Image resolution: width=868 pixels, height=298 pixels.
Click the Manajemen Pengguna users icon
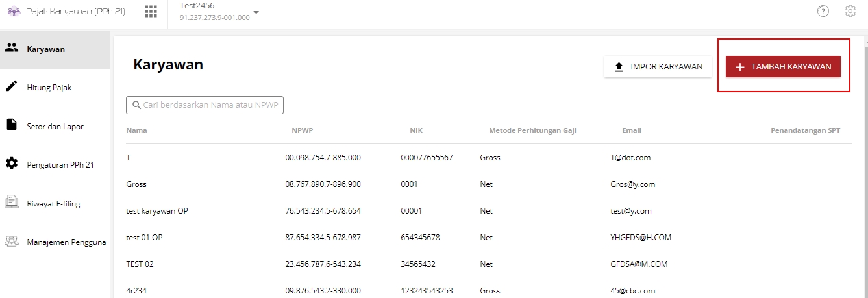pos(11,241)
